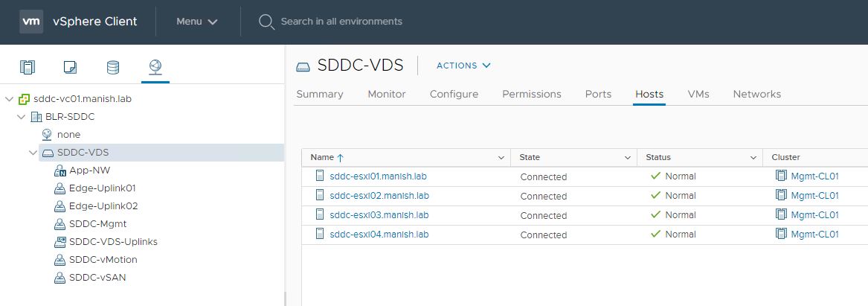Click host icon beside sddc-esxi03.manish.lab
Viewport: 868px width, 306px height.
[x=319, y=214]
